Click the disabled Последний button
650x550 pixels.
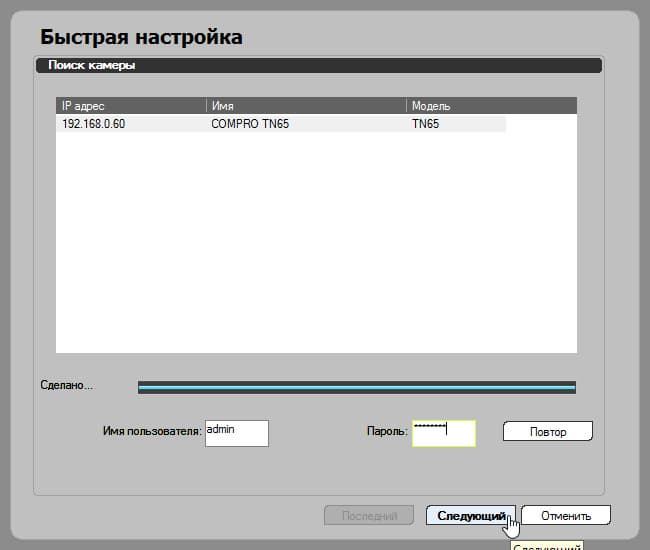tap(369, 515)
